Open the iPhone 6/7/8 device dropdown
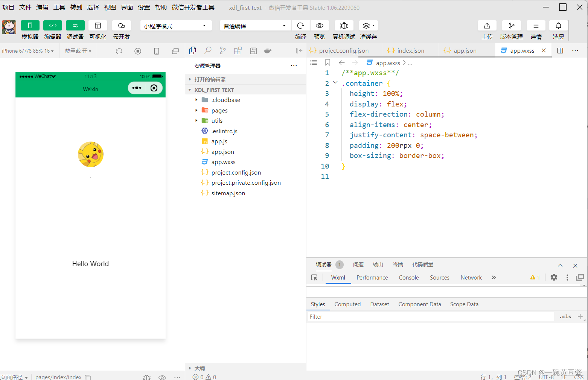 point(28,51)
